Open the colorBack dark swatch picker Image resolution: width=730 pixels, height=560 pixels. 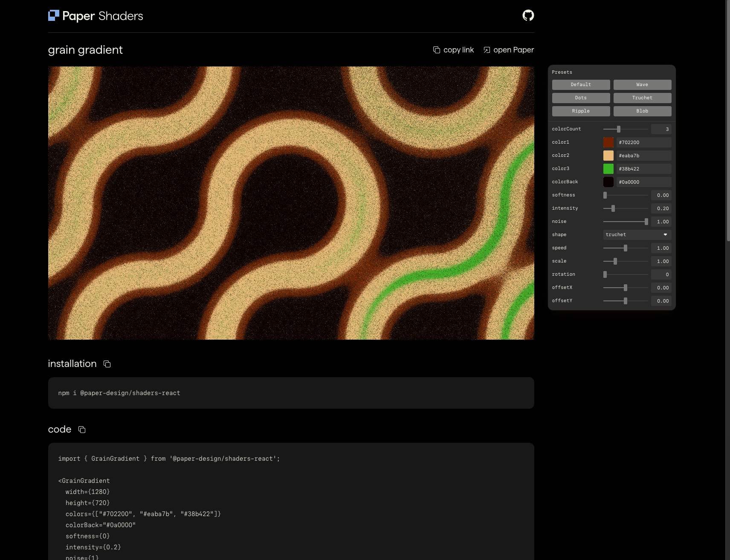point(608,182)
